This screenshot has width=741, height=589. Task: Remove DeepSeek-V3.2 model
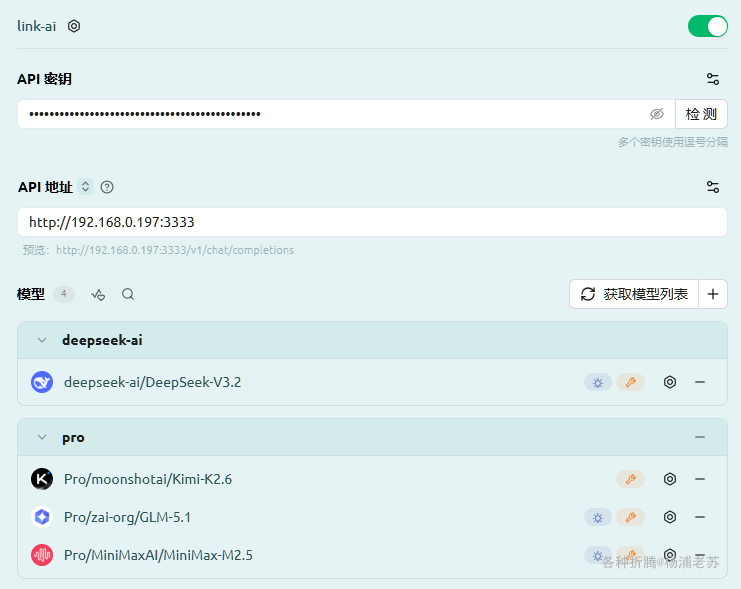pyautogui.click(x=700, y=382)
